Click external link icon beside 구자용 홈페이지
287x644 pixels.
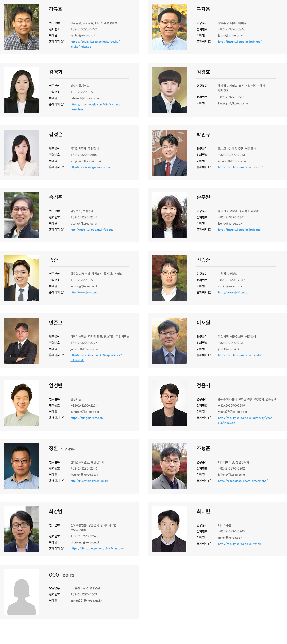click(x=210, y=41)
